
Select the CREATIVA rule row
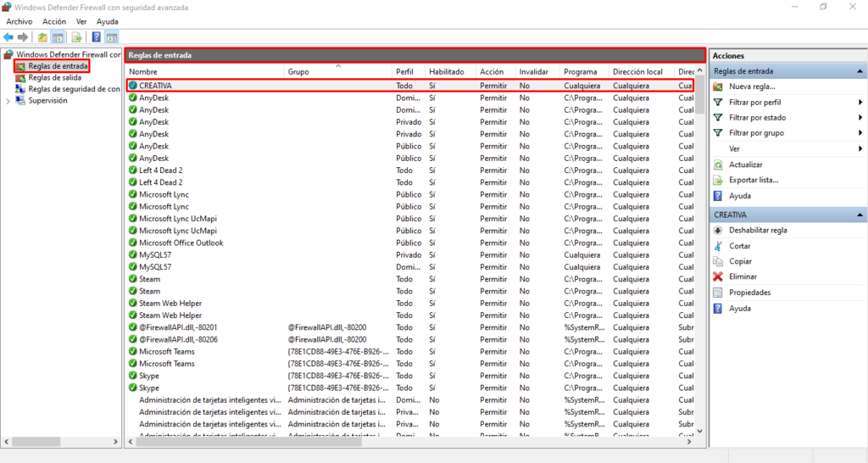(x=409, y=86)
